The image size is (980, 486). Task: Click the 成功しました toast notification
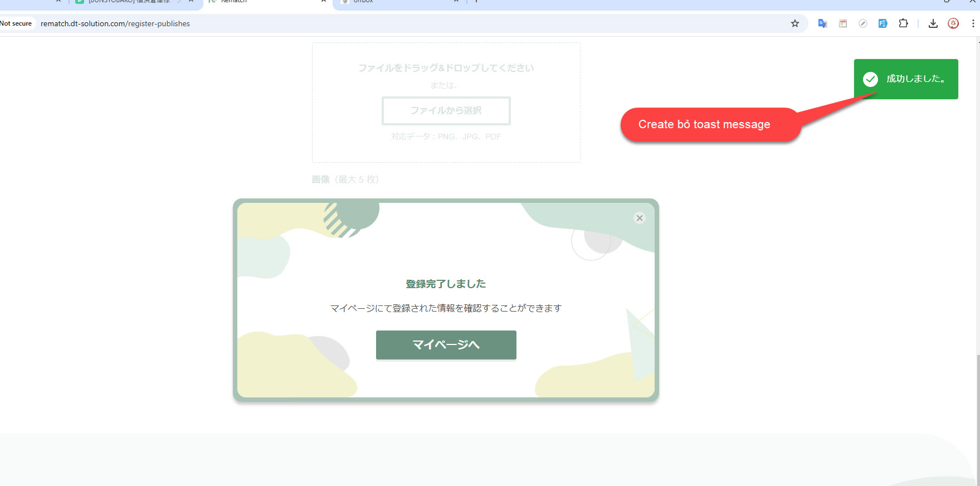916,79
